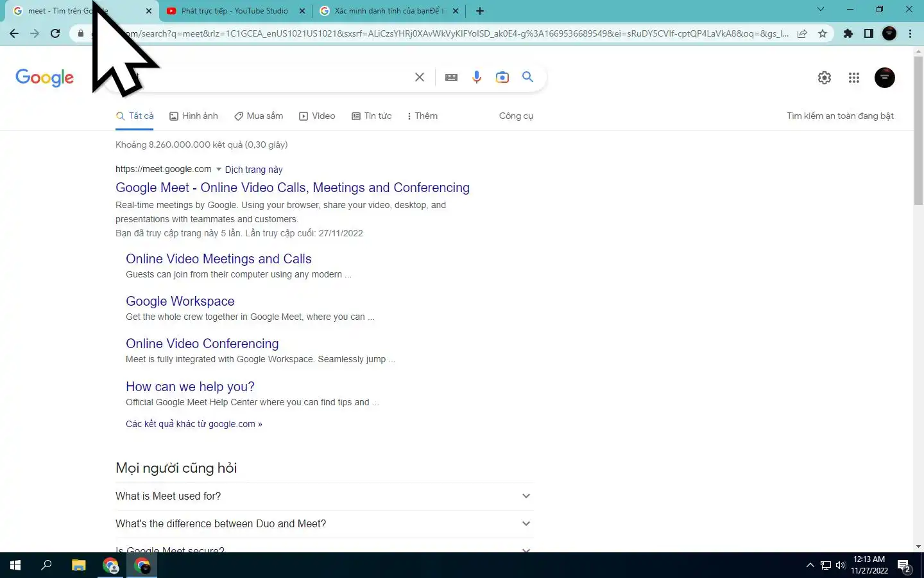Click the blue magnifier search button

[x=527, y=77]
